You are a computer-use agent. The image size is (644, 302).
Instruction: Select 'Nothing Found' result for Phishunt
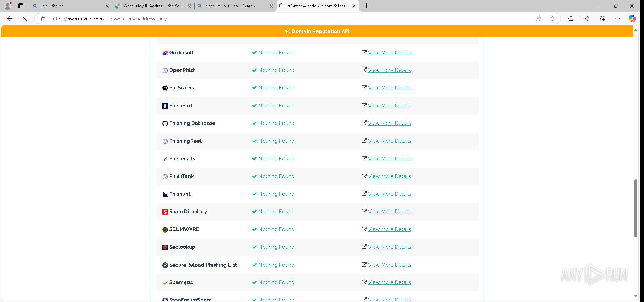tap(276, 194)
